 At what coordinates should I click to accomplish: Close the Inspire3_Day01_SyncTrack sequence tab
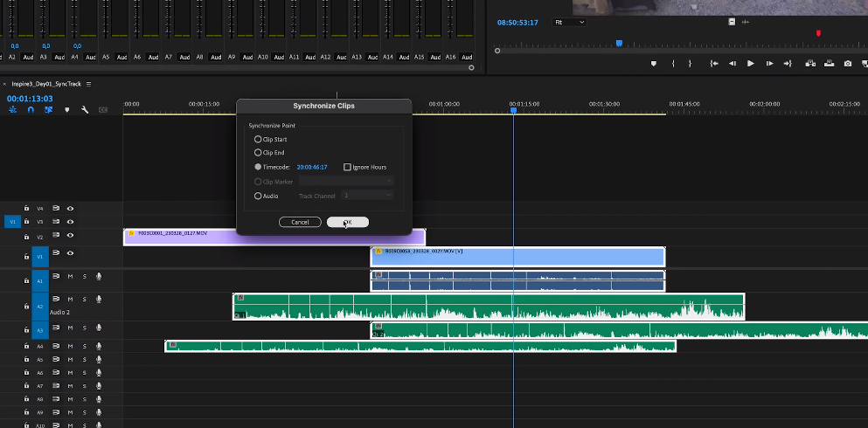4,85
